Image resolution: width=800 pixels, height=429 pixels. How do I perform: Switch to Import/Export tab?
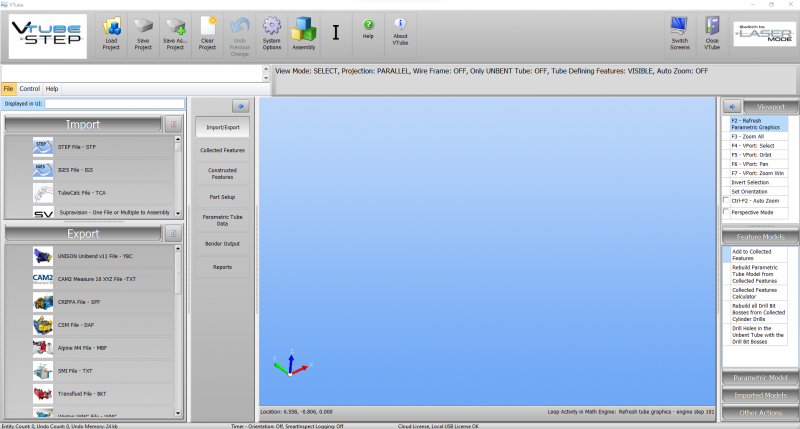tap(222, 127)
